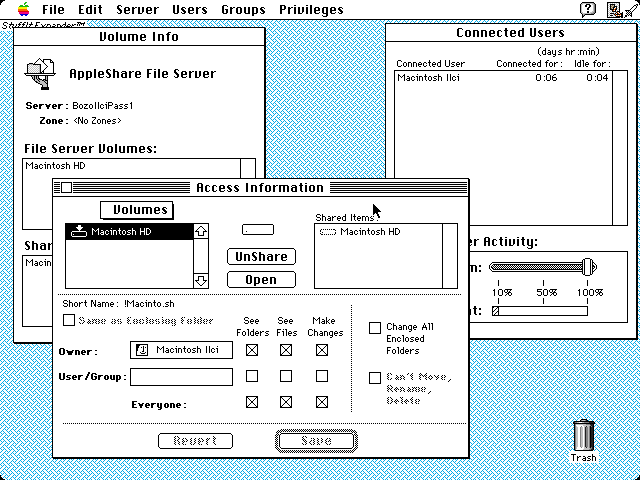Toggle Owner See Folders checkbox
Image resolution: width=640 pixels, height=480 pixels.
tap(252, 350)
